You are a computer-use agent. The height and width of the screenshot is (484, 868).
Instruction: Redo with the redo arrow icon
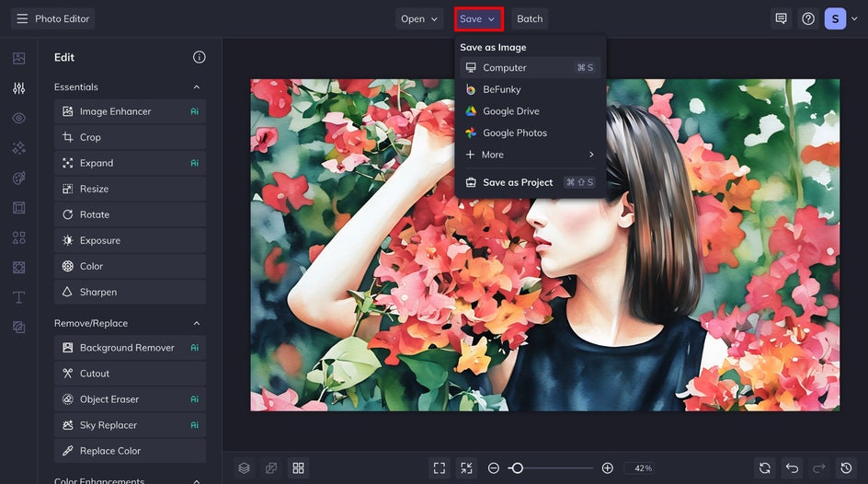(x=819, y=468)
